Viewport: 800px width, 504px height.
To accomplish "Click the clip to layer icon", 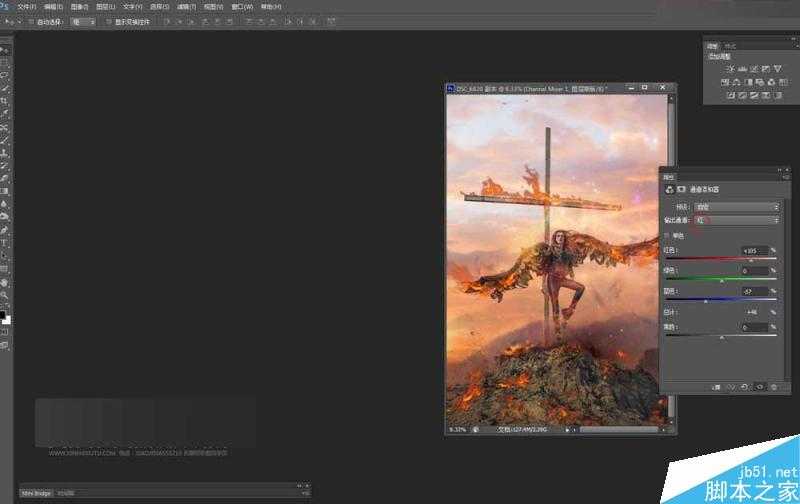I will (716, 386).
